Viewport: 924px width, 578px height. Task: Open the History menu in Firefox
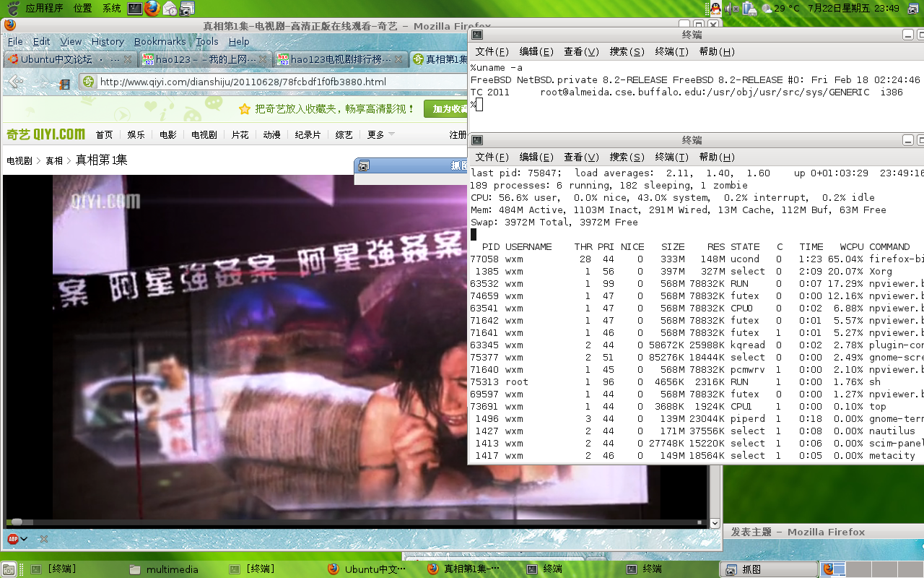point(108,42)
